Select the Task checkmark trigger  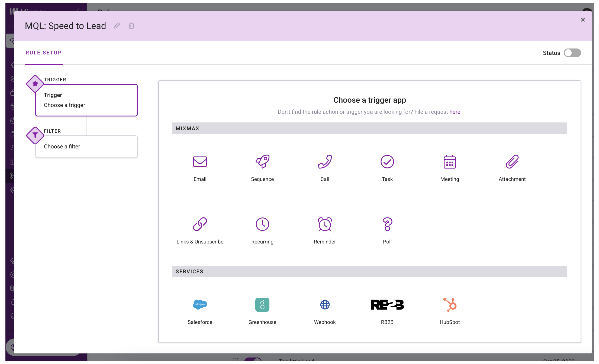(387, 168)
